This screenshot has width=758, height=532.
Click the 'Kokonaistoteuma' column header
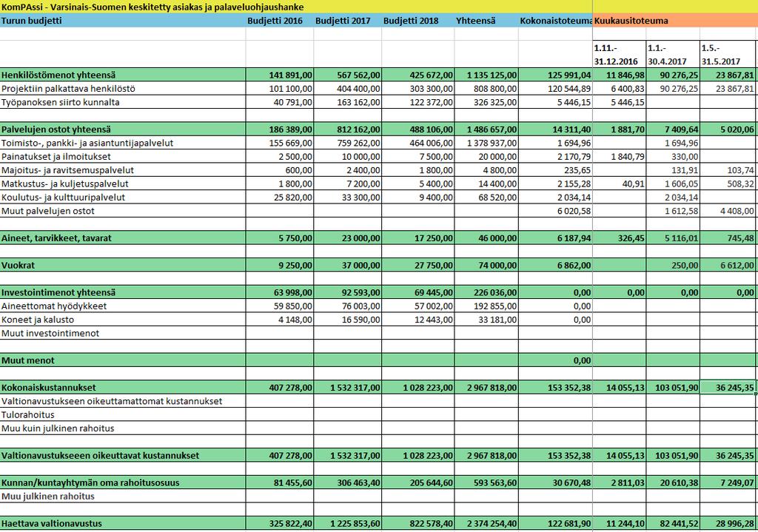556,21
